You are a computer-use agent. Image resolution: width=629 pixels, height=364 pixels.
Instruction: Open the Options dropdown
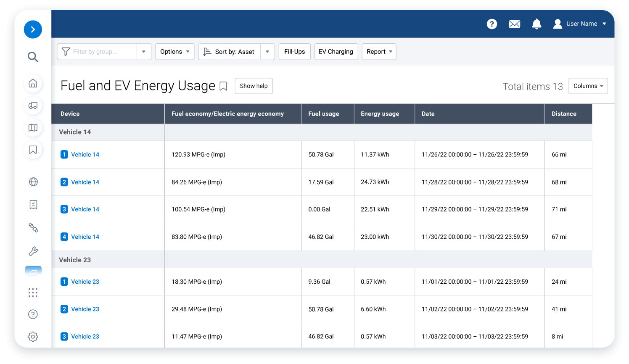pos(174,52)
